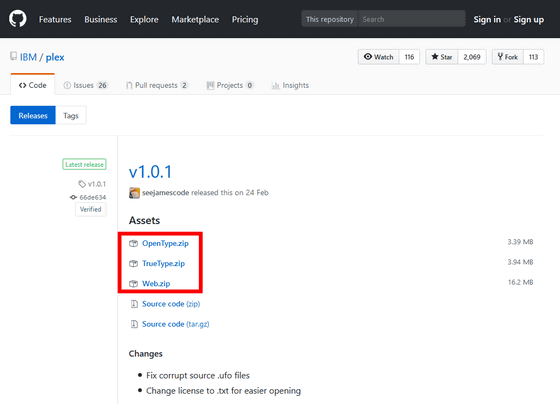Open the Insights tab
The height and width of the screenshot is (404, 560).
click(290, 85)
